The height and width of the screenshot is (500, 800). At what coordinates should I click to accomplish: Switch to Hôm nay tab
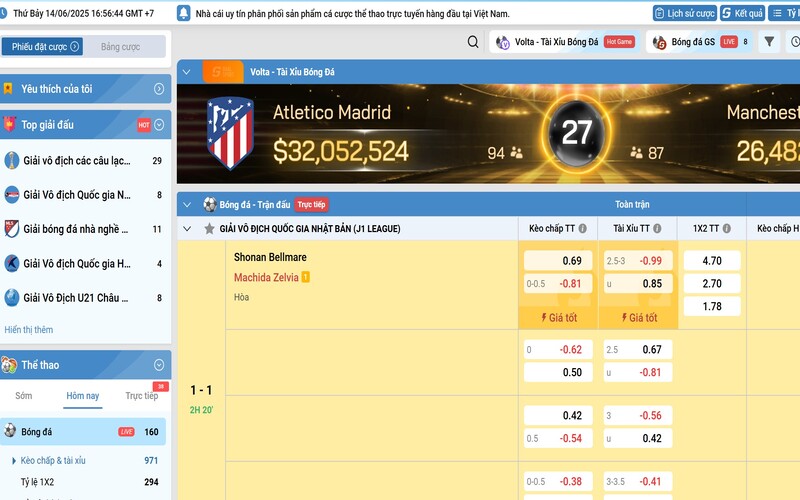tap(83, 395)
